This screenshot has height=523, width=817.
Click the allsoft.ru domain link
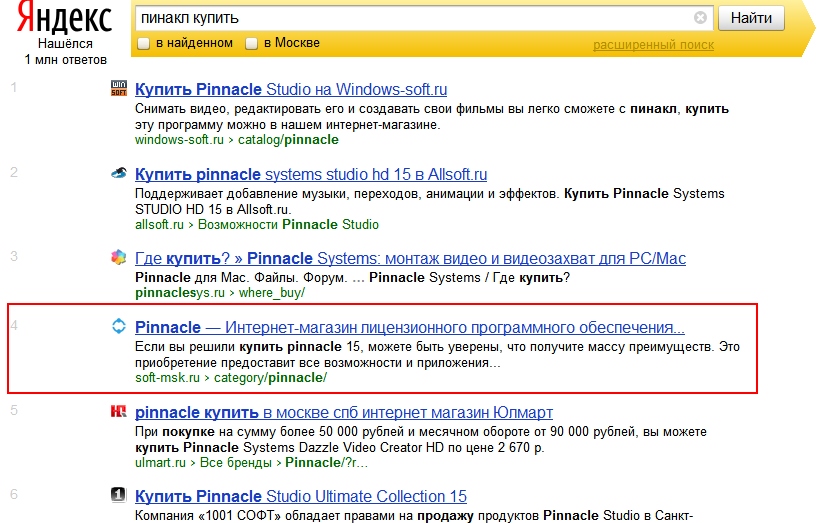click(x=159, y=225)
